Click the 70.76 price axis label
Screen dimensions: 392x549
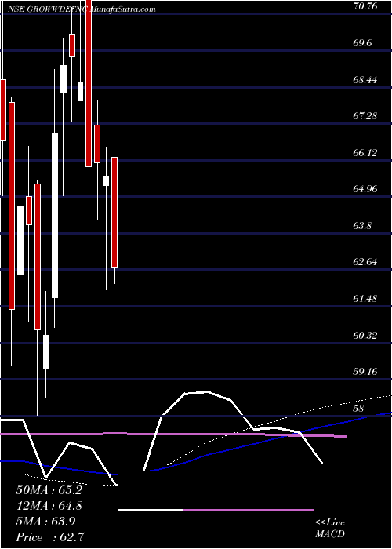tap(365, 6)
